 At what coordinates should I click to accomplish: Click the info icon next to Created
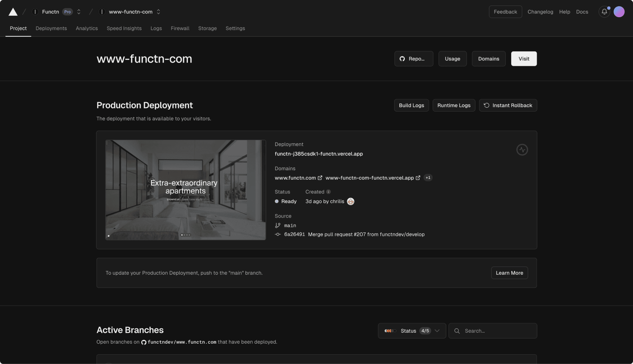328,192
